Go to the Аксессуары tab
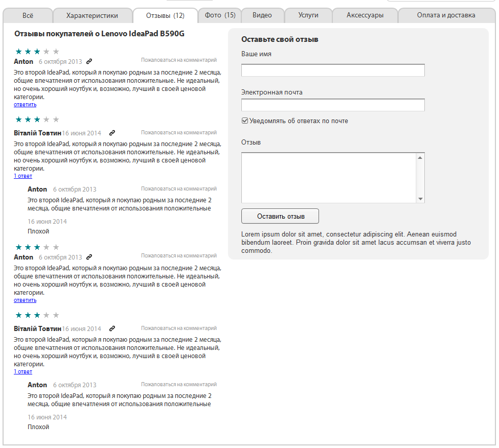This screenshot has width=499, height=448. [365, 15]
